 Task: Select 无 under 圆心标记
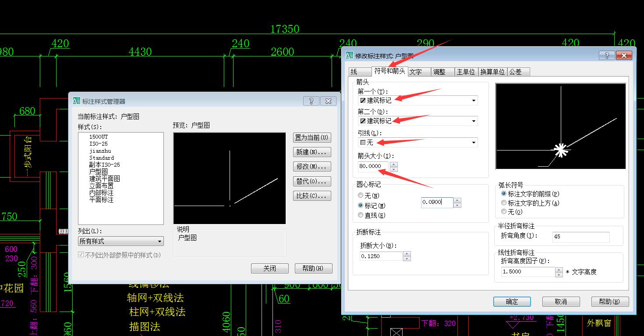coord(360,195)
